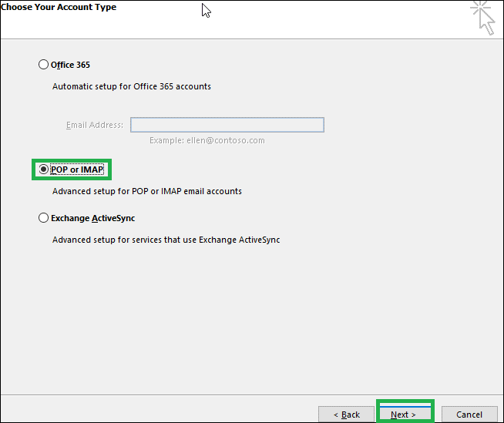Click the Office 365 option label text
504x423 pixels.
pos(70,65)
